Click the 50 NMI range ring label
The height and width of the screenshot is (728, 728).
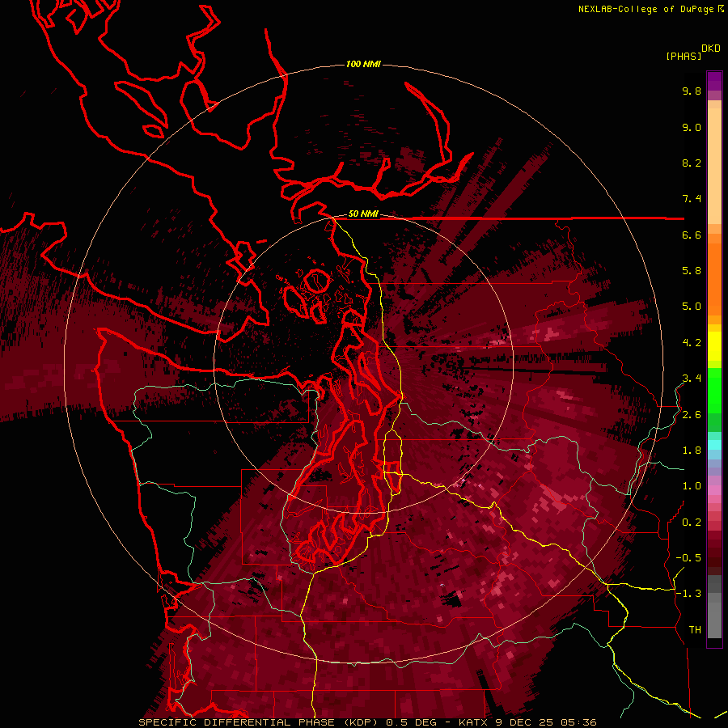click(x=363, y=214)
